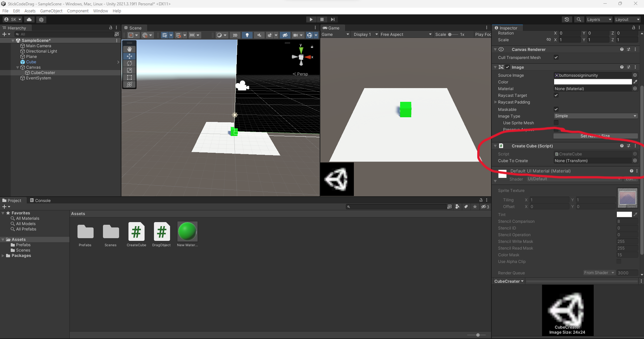Open the SK account dropdown
644x339 pixels.
click(12, 19)
